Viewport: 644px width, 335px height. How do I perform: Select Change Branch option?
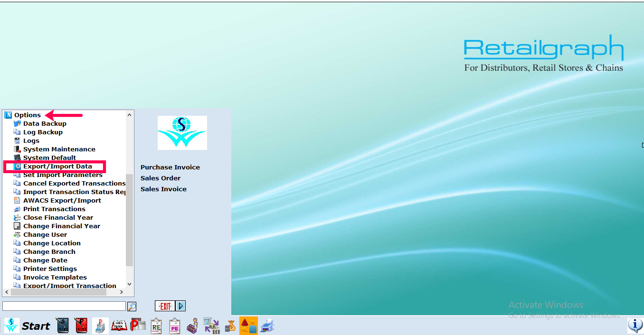tap(49, 251)
